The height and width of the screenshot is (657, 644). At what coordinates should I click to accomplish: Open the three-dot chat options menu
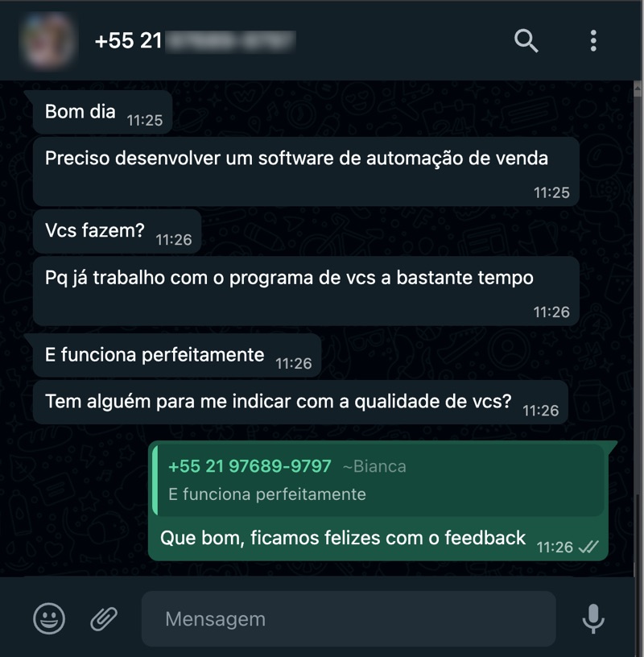(593, 40)
